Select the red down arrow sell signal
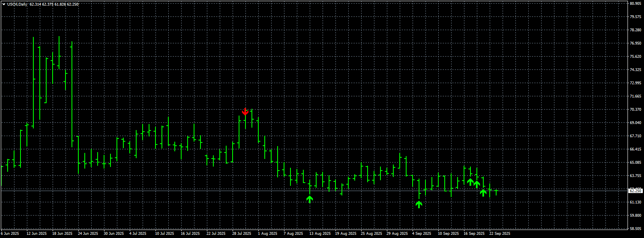 coord(245,112)
